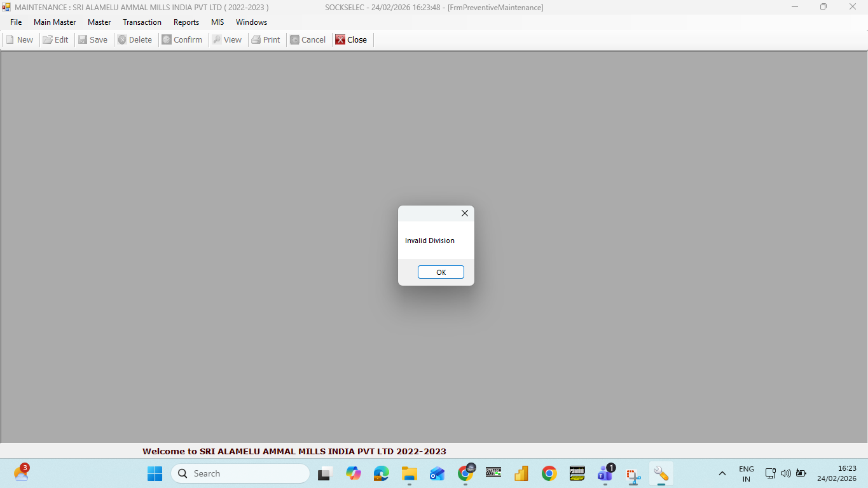Screen dimensions: 868x488
Task: Click the Edit toolbar icon
Action: [x=48, y=39]
